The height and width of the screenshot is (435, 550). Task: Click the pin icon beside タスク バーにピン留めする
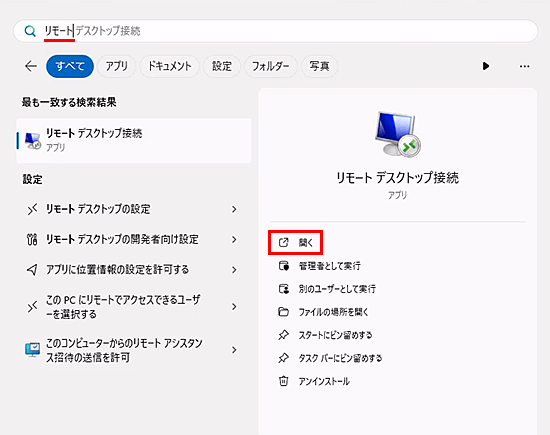tap(283, 359)
